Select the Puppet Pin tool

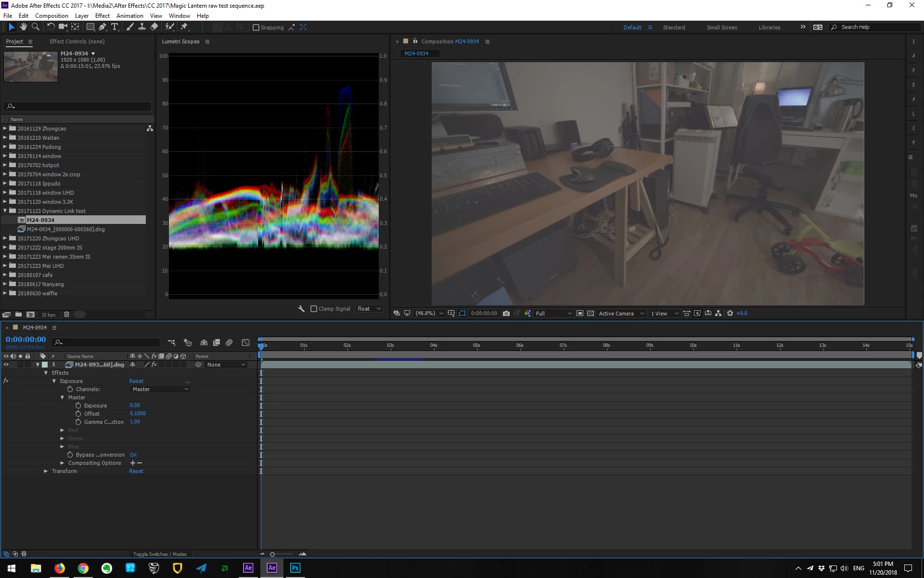click(184, 27)
